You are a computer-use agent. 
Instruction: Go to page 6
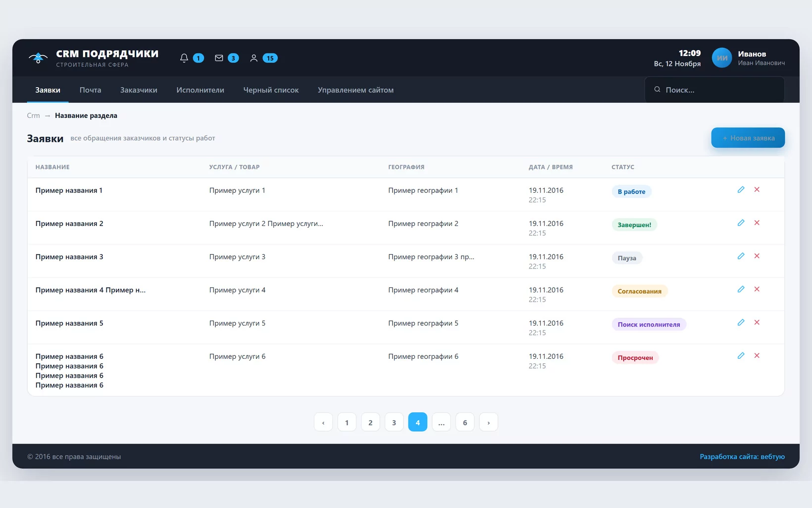465,422
